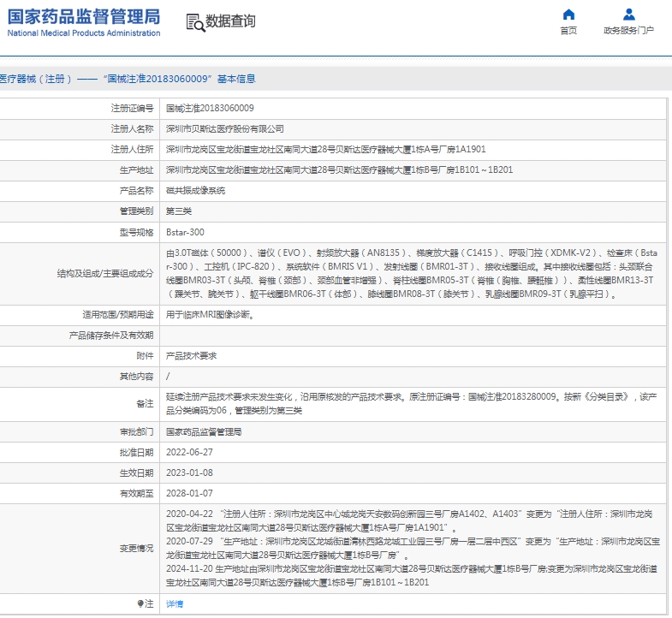The width and height of the screenshot is (672, 618).
Task: Click the 生产地址 address value
Action: [340, 170]
